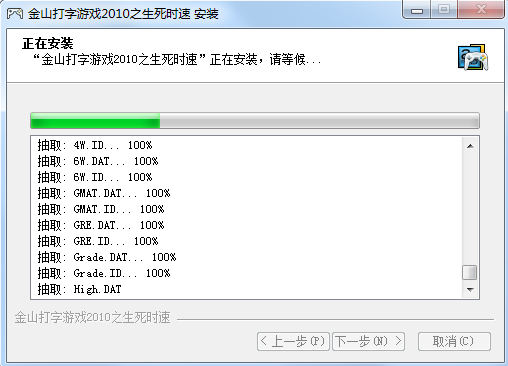Click the installer icon in title bar
The image size is (508, 366).
tap(15, 14)
